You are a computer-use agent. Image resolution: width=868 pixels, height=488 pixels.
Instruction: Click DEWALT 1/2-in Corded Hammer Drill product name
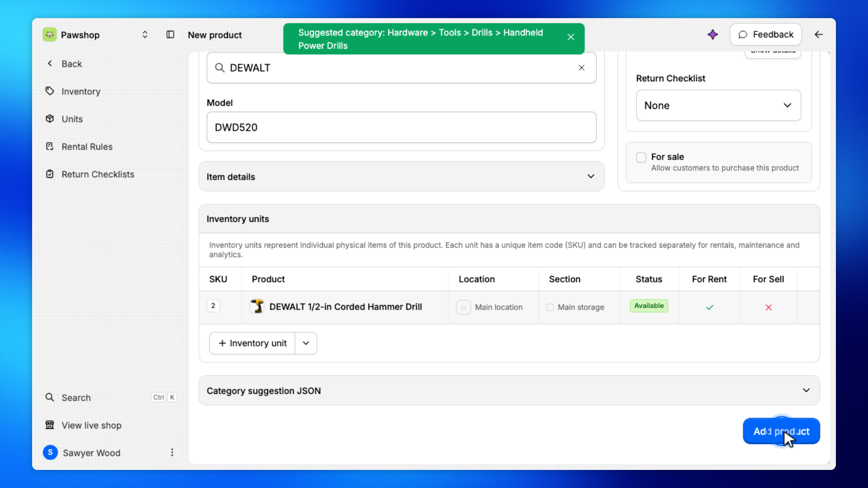(x=346, y=307)
